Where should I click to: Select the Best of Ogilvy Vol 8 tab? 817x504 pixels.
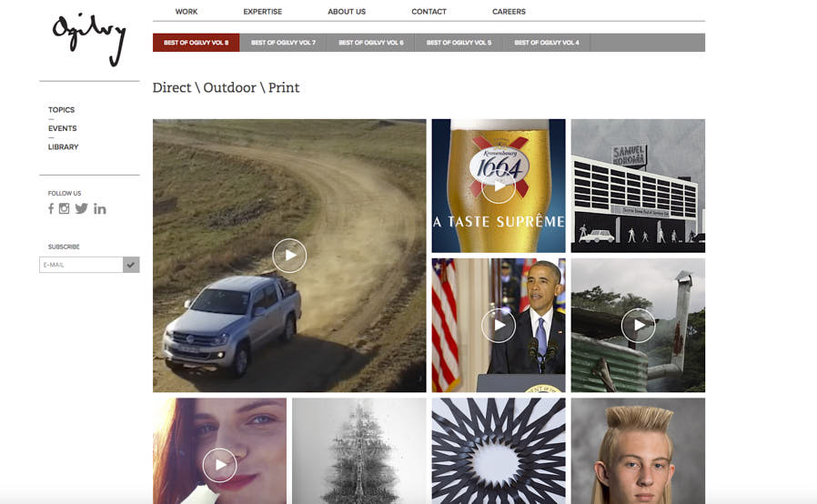(x=196, y=43)
